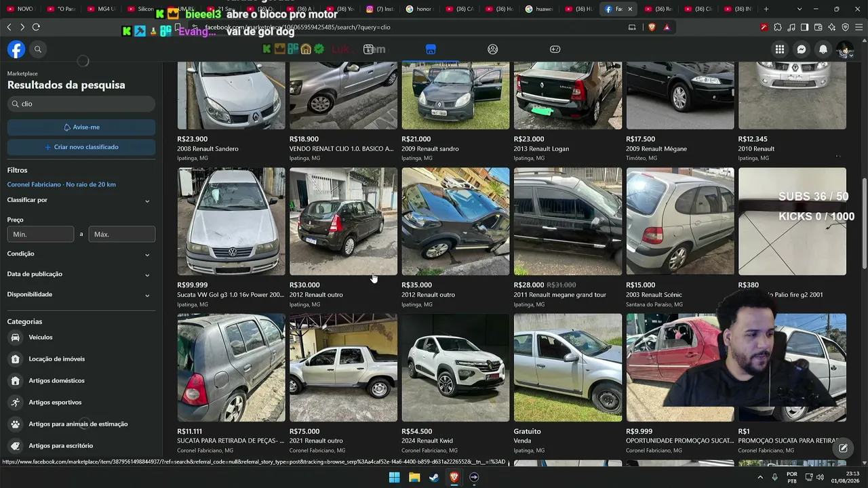Click Criar novo classificado button
This screenshot has width=868, height=488.
[81, 147]
